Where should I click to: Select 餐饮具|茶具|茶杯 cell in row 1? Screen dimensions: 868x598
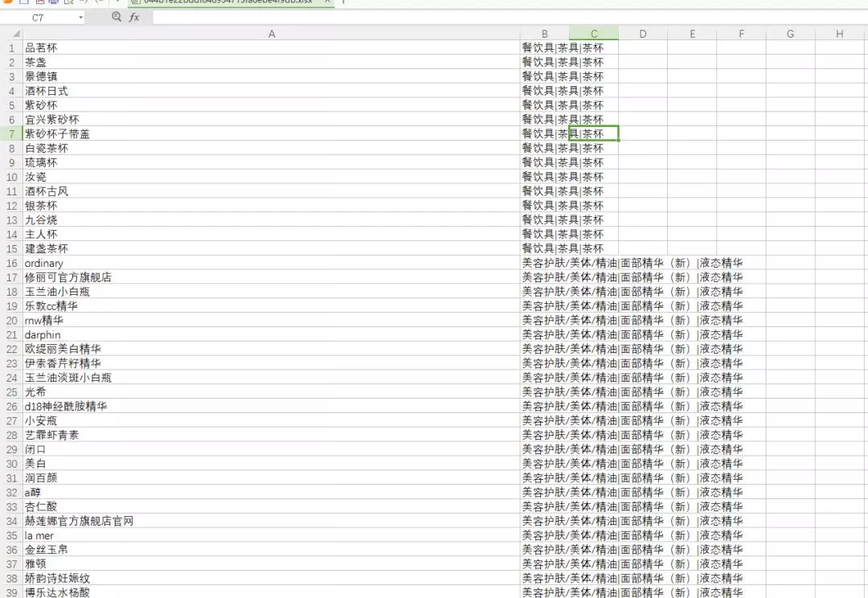(x=545, y=47)
